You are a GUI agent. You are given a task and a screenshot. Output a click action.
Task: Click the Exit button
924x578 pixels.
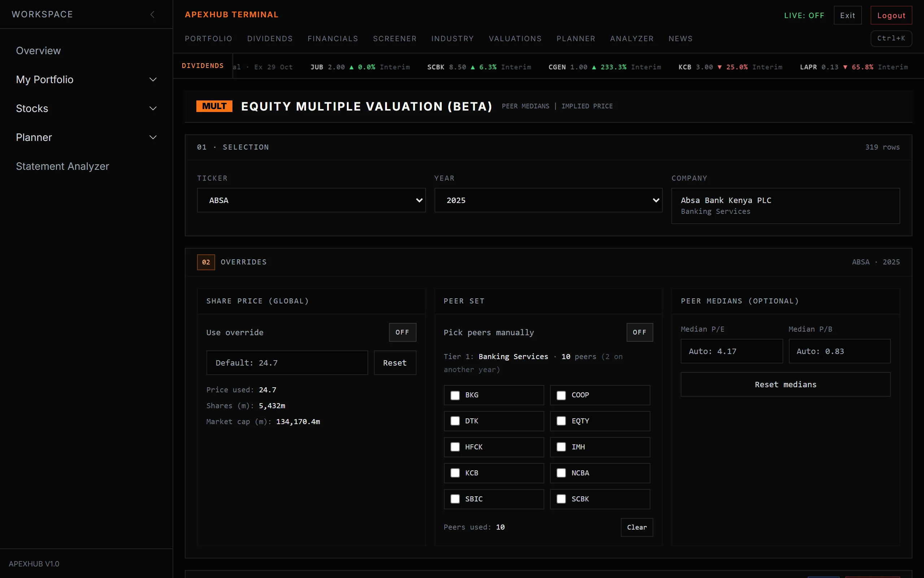coord(847,15)
